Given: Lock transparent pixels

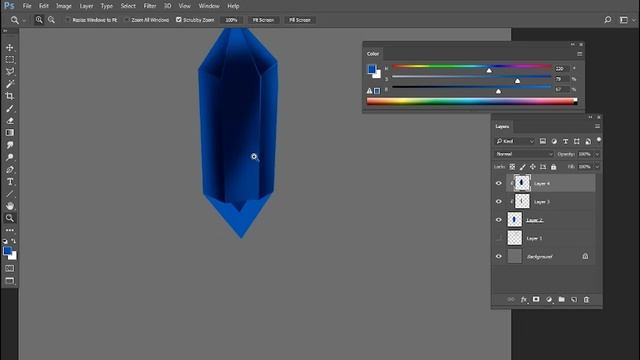Looking at the screenshot, I should point(512,167).
